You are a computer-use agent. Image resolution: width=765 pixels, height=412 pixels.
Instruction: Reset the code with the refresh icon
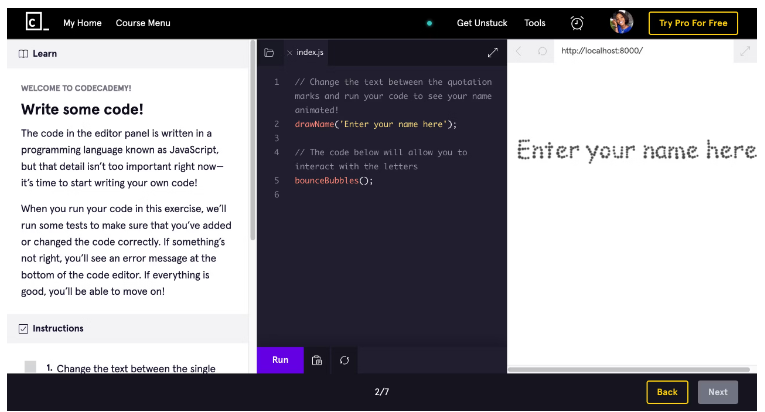pyautogui.click(x=344, y=360)
